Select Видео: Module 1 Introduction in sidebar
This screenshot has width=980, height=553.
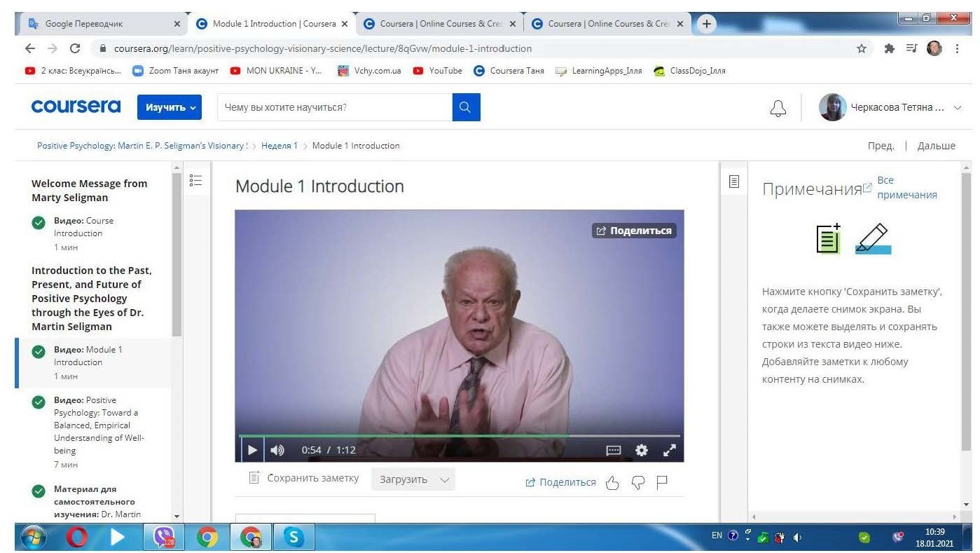[92, 362]
